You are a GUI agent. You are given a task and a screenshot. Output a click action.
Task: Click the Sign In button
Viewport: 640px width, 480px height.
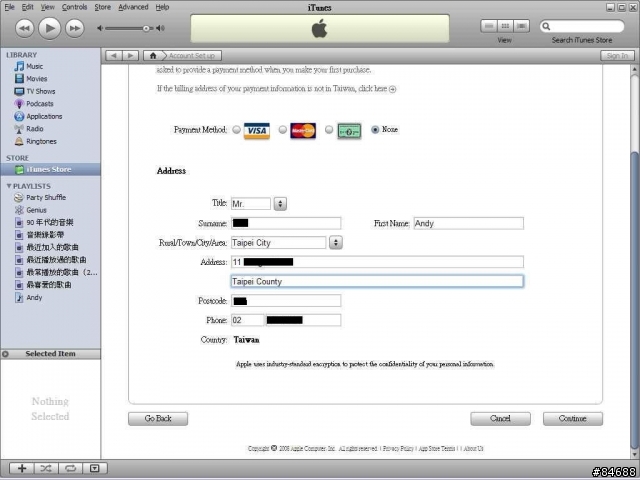coord(617,56)
